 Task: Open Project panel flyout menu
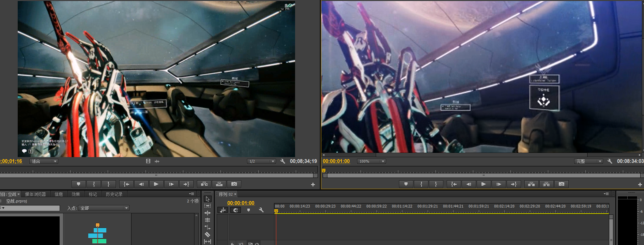point(192,194)
